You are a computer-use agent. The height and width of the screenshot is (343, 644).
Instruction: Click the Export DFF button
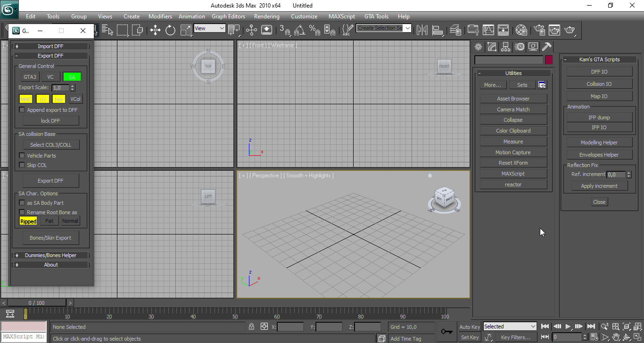pos(50,181)
